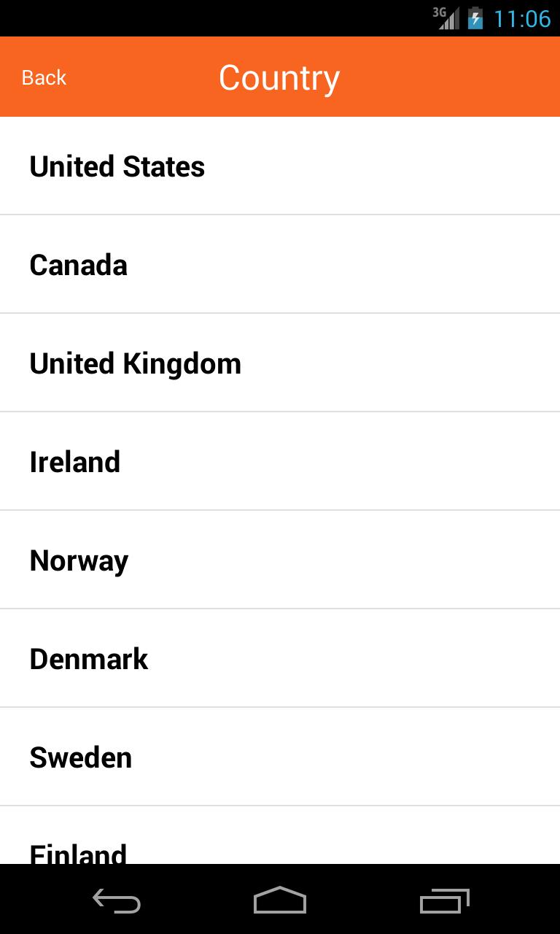560x934 pixels.
Task: Tap the 3G network indicator
Action: [x=439, y=12]
